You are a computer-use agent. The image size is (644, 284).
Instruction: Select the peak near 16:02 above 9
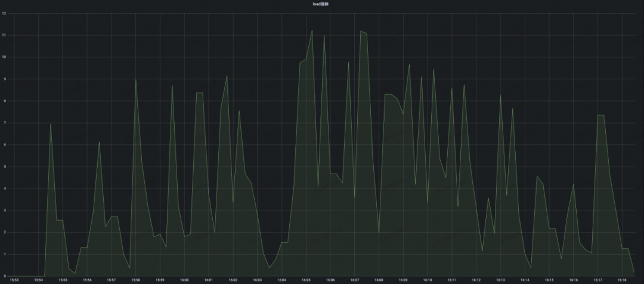pyautogui.click(x=227, y=76)
